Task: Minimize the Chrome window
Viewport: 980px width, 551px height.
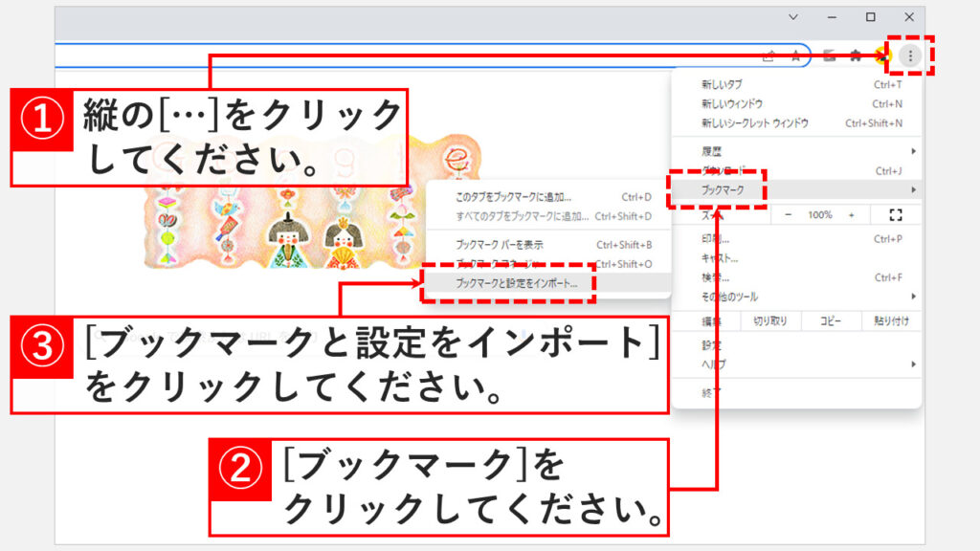Action: coord(832,17)
